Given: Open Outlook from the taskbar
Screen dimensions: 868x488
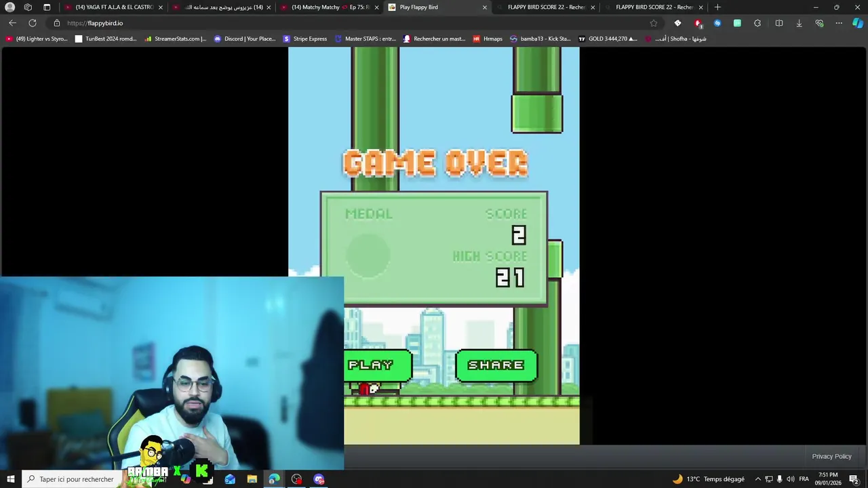Looking at the screenshot, I should click(x=230, y=479).
